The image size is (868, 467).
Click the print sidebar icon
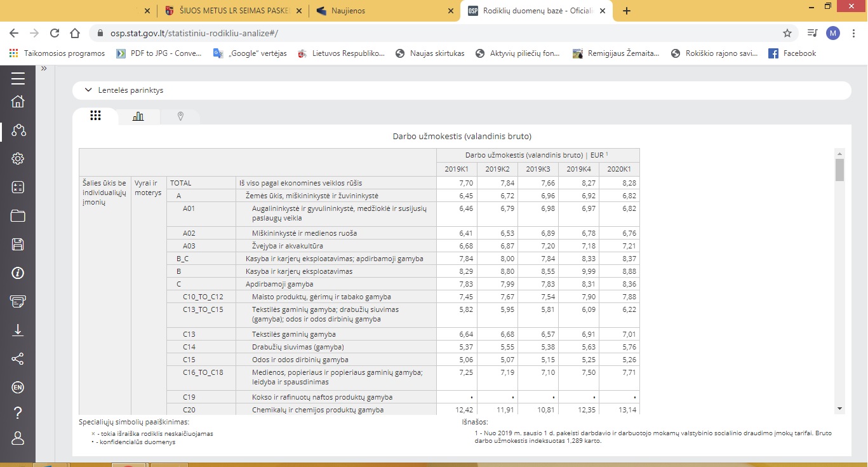point(18,301)
